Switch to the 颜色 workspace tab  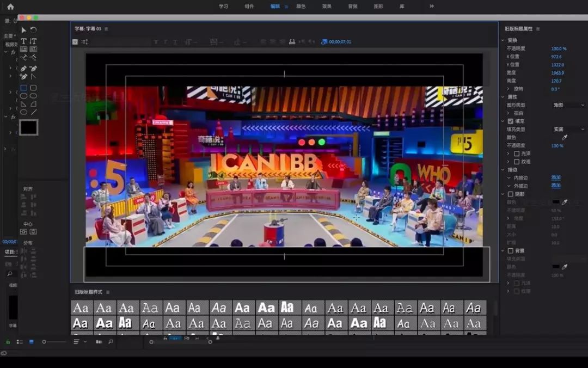coord(301,7)
